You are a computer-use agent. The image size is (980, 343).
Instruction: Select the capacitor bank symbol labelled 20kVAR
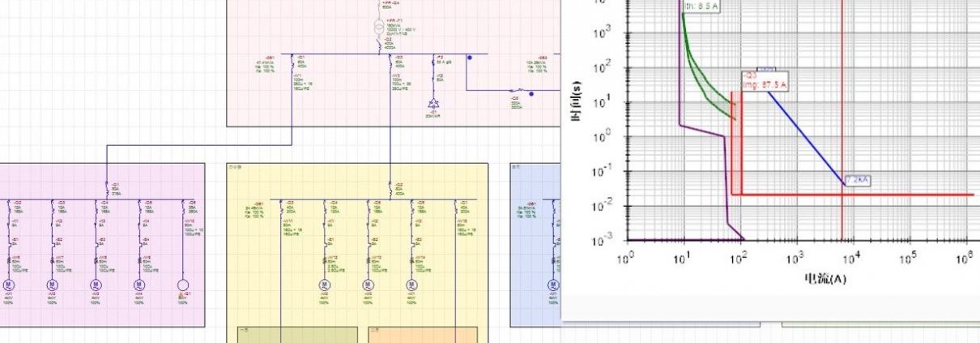(433, 104)
